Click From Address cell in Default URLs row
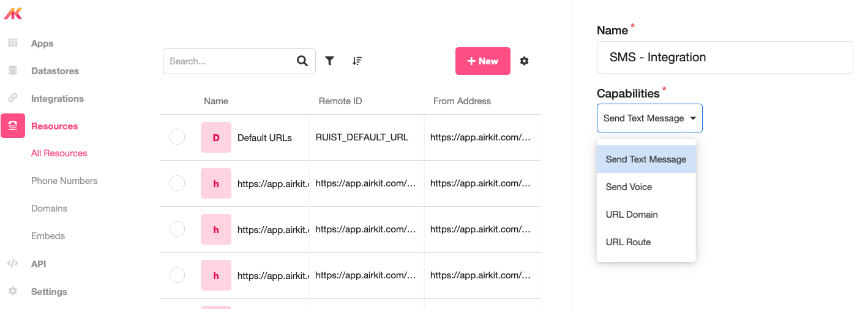 pyautogui.click(x=481, y=137)
